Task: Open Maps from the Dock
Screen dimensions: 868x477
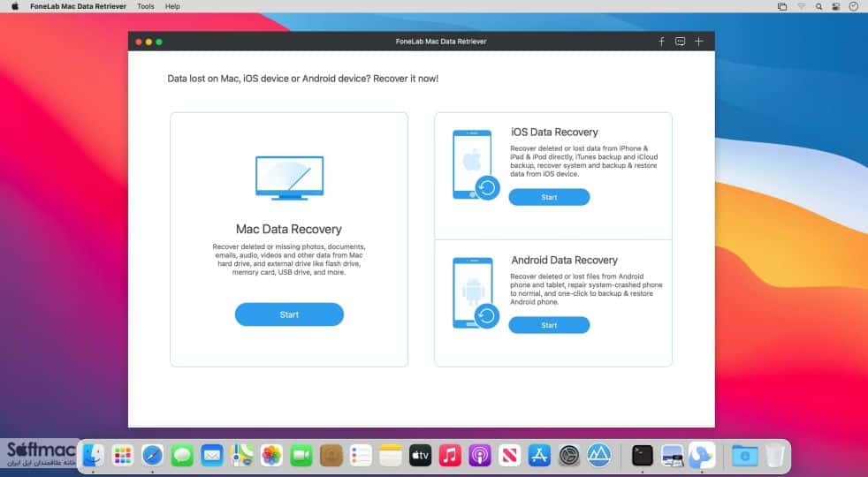Action: 242,456
